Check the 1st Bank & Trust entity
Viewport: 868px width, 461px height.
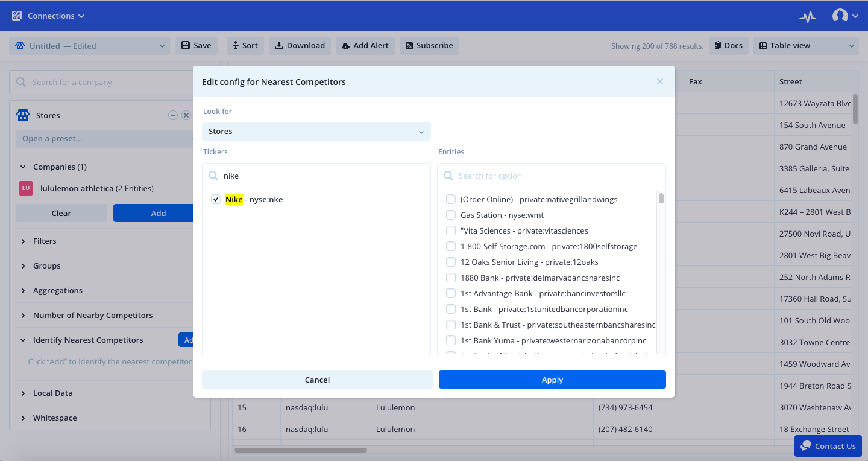point(450,325)
